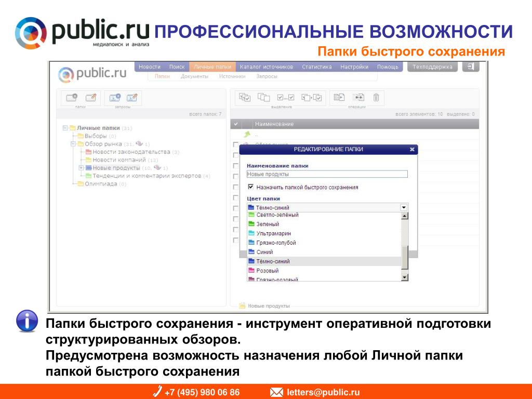Click the Новые продукты folder icon in status bar
Image resolution: width=532 pixels, height=399 pixels.
(242, 305)
